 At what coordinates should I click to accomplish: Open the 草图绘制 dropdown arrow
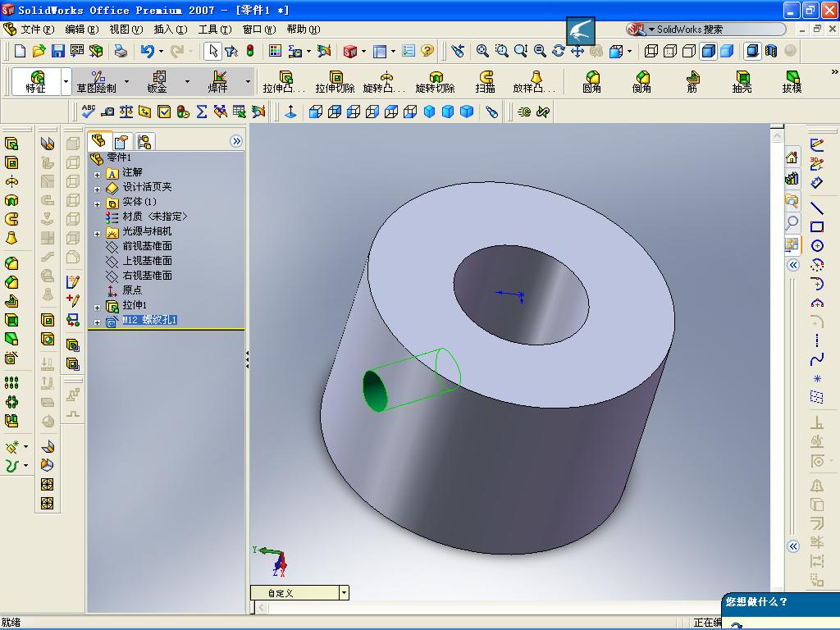[127, 82]
